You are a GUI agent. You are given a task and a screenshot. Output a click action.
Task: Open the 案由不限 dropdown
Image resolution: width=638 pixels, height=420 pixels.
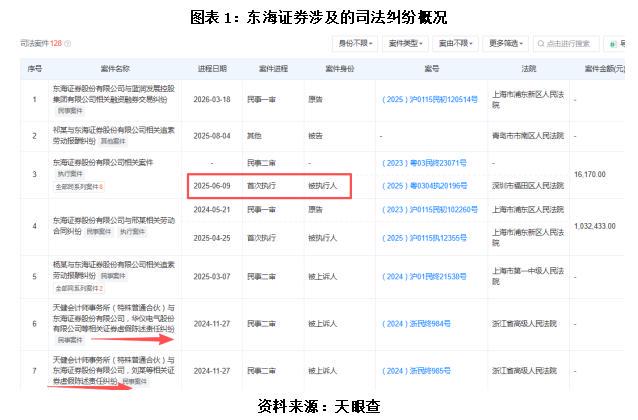point(454,44)
